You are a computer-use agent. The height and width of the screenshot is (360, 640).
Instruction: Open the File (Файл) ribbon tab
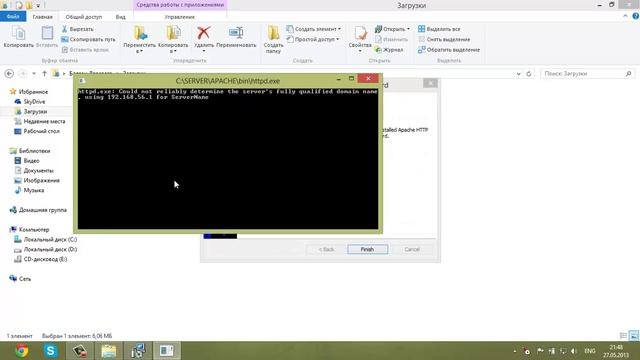click(x=13, y=17)
